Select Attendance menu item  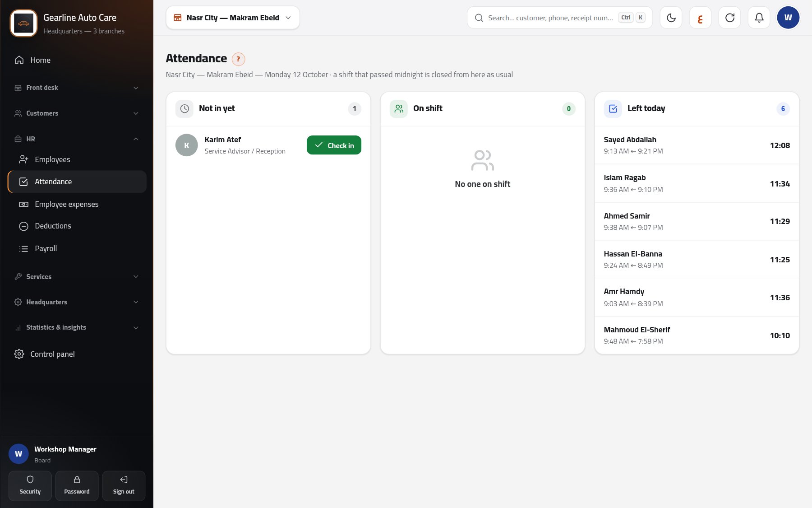[77, 182]
